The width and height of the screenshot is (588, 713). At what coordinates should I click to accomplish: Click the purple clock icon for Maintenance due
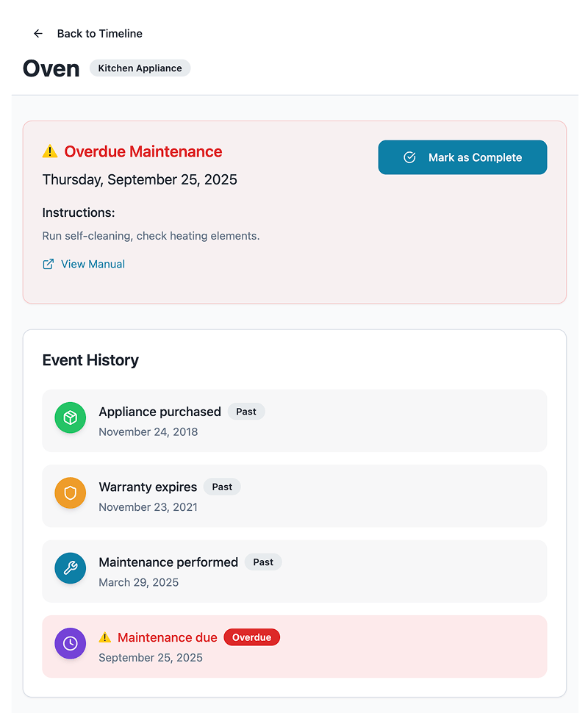coord(71,643)
